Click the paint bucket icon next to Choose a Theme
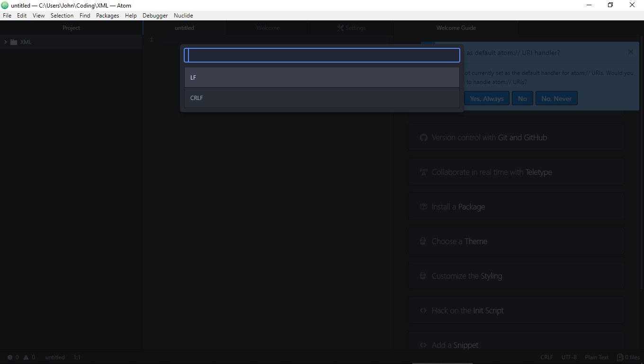Viewport: 644px width, 364px height. click(x=423, y=241)
